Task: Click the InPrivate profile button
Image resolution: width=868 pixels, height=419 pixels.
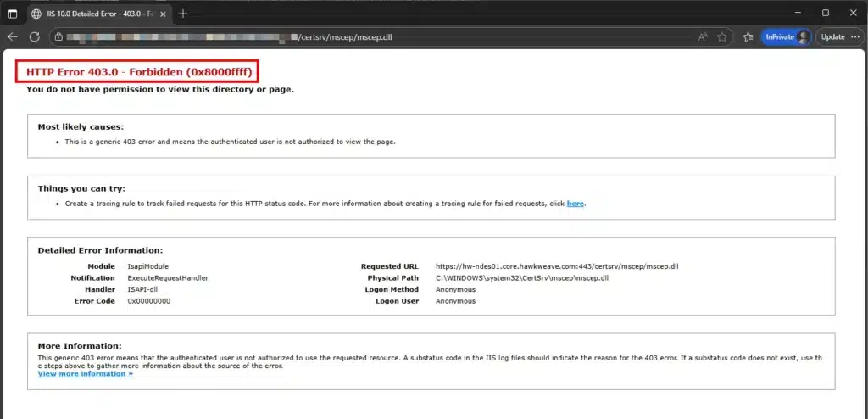Action: (786, 37)
